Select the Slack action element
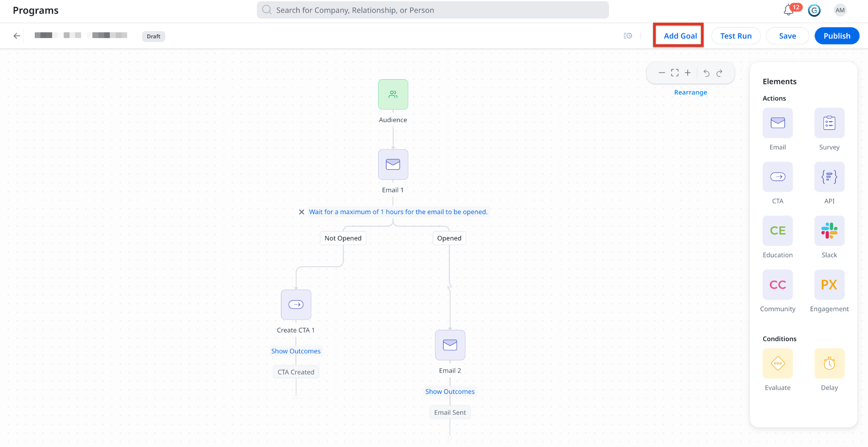868x447 pixels. (829, 231)
